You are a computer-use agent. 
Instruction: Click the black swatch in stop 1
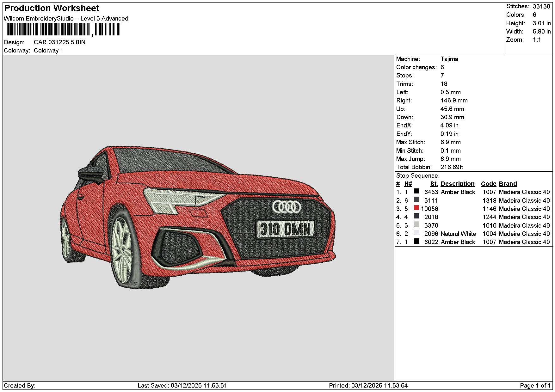(x=416, y=191)
